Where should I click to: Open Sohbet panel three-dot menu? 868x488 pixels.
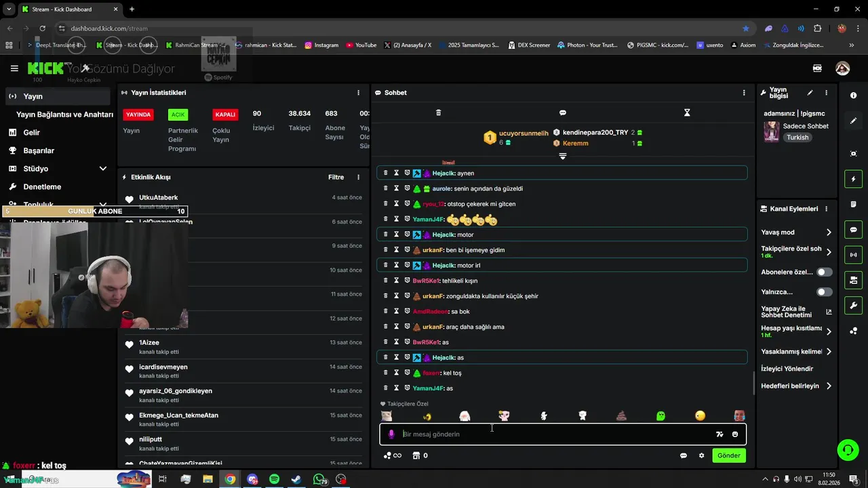(x=744, y=93)
